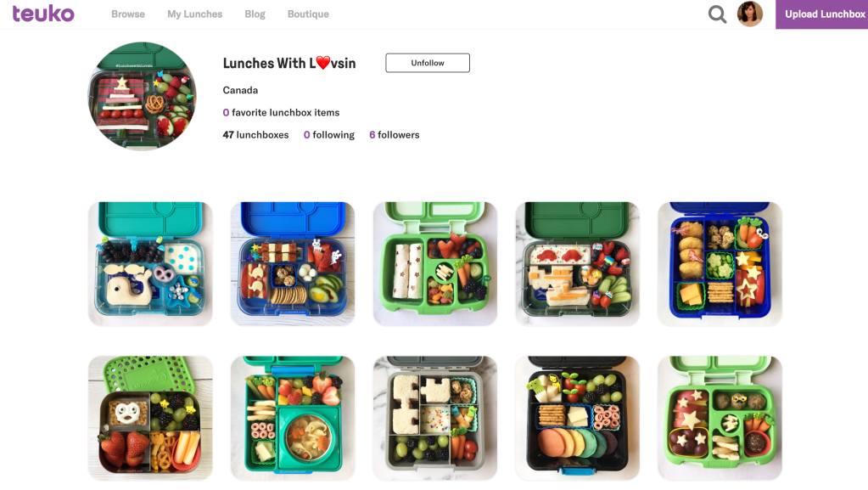This screenshot has height=490, width=868.
Task: Open the 0 following list
Action: pos(329,135)
